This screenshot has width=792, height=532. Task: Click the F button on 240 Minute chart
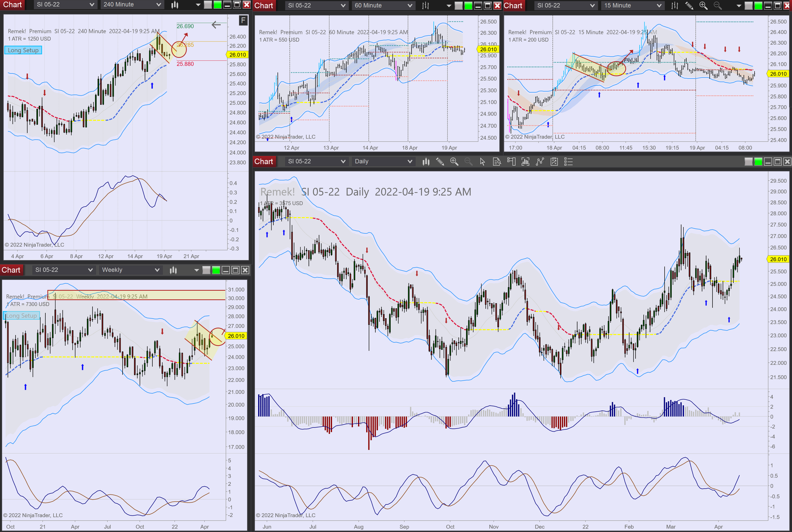point(243,20)
